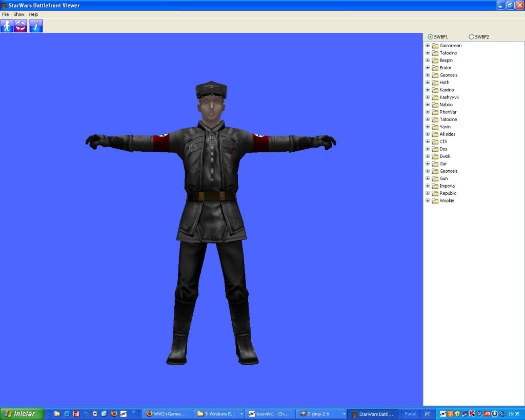Select the Ewok tree label
The image size is (525, 420).
[x=445, y=156]
